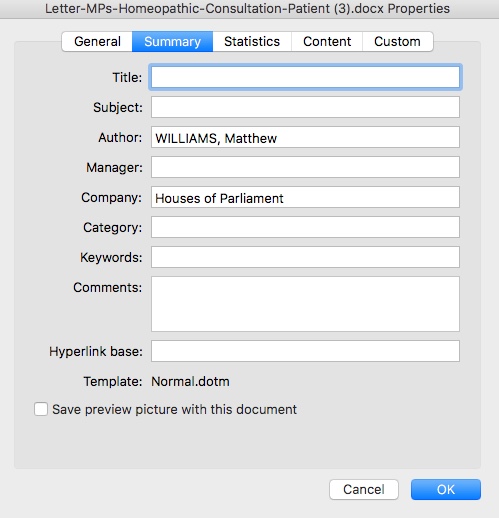
Task: Confirm properties with the OK button
Action: 446,489
